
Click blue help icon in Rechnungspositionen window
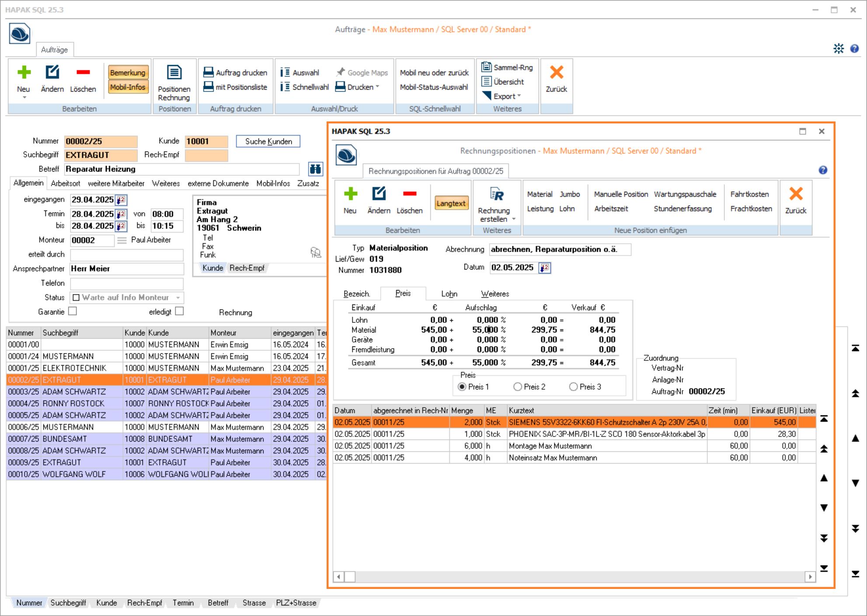(822, 170)
